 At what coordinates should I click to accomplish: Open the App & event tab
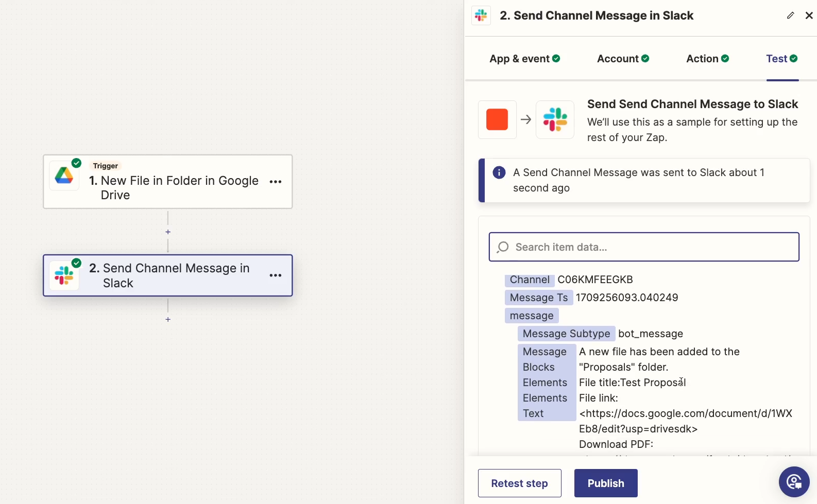click(x=524, y=59)
